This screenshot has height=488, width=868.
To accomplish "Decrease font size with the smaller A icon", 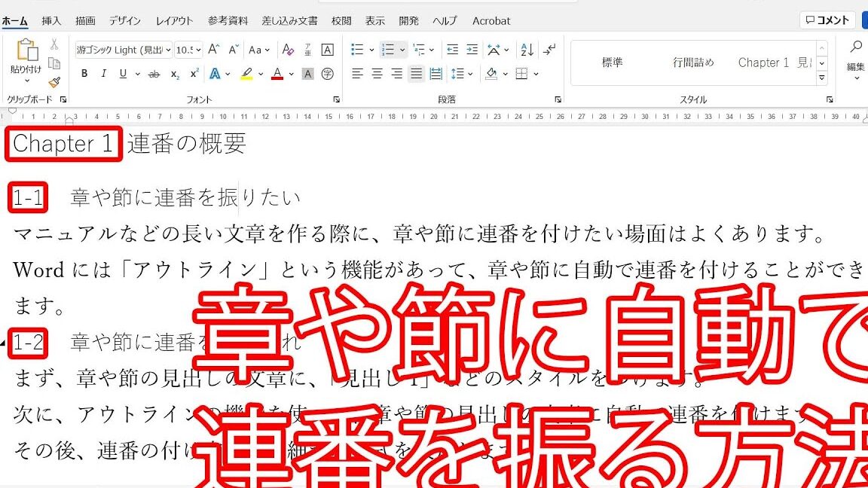I will click(234, 50).
